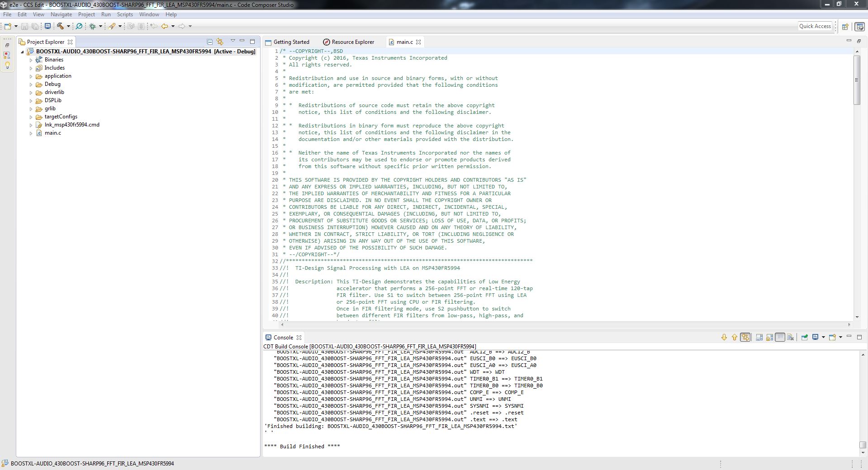Screen dimensions: 868x470
Task: Click the flashlight search tool icon
Action: (112, 26)
